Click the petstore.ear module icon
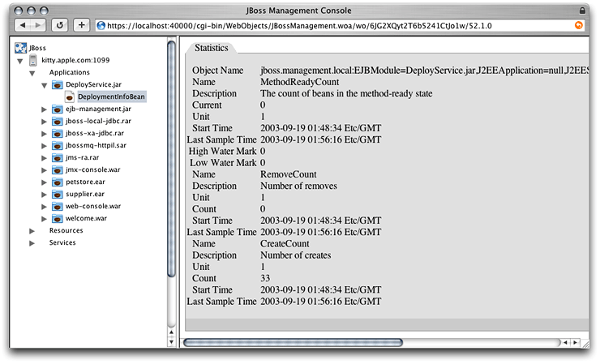This screenshot has height=364, width=600. point(57,182)
